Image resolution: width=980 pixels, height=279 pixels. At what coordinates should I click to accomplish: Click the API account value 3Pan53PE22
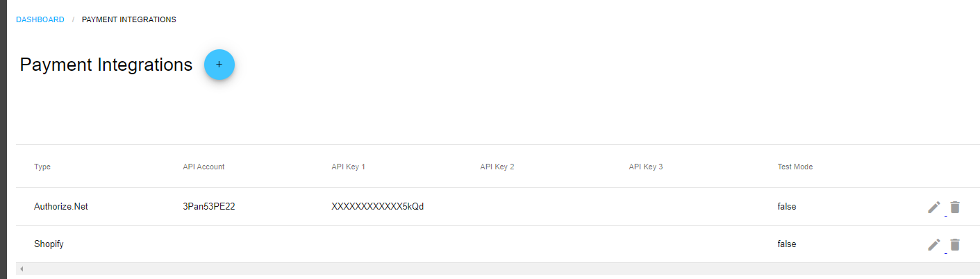click(x=209, y=207)
